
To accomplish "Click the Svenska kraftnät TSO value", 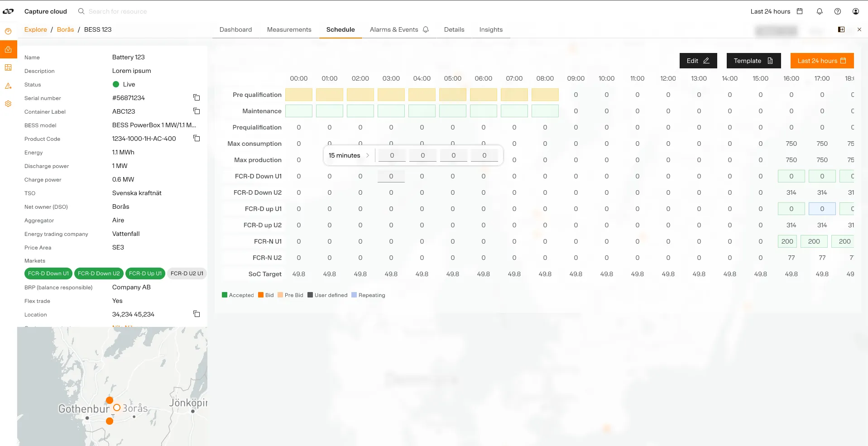I will (x=137, y=193).
